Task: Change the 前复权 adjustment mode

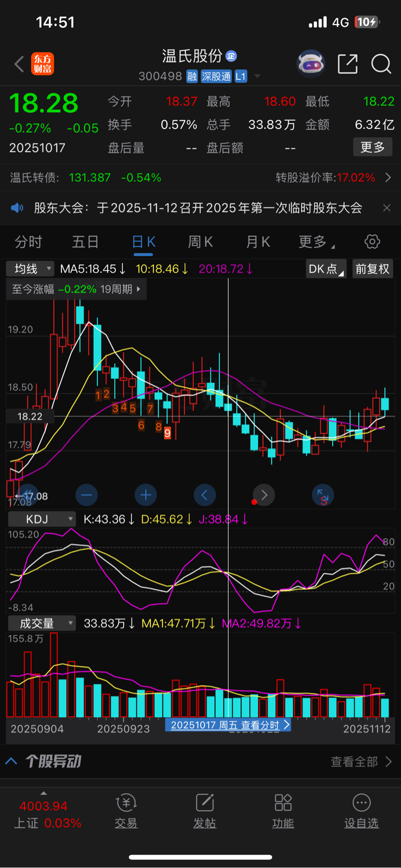Action: pos(372,269)
